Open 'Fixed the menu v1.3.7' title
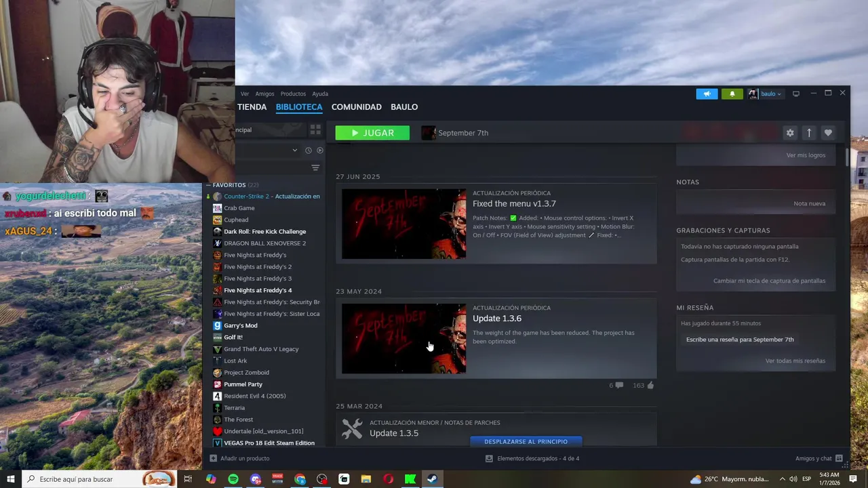The width and height of the screenshot is (868, 488). [x=514, y=203]
